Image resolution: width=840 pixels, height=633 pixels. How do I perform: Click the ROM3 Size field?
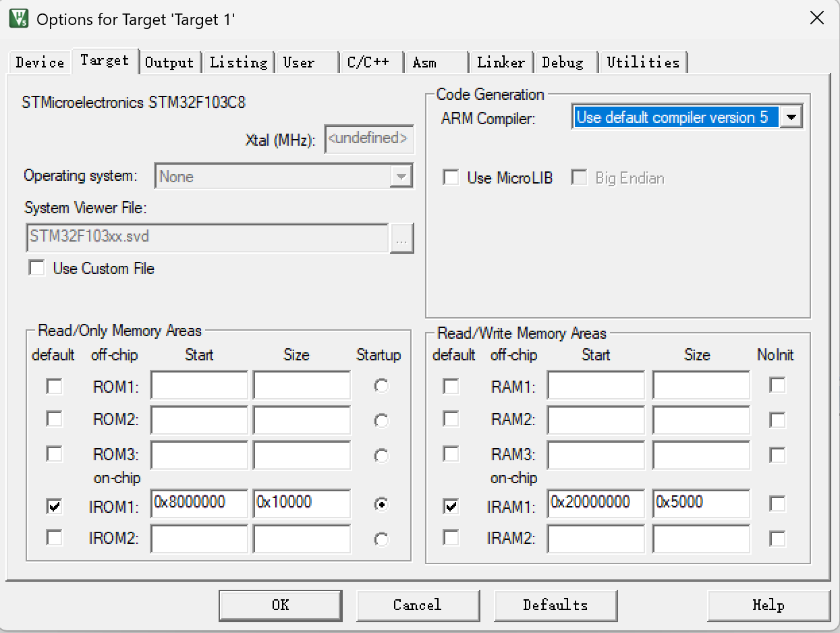click(302, 455)
